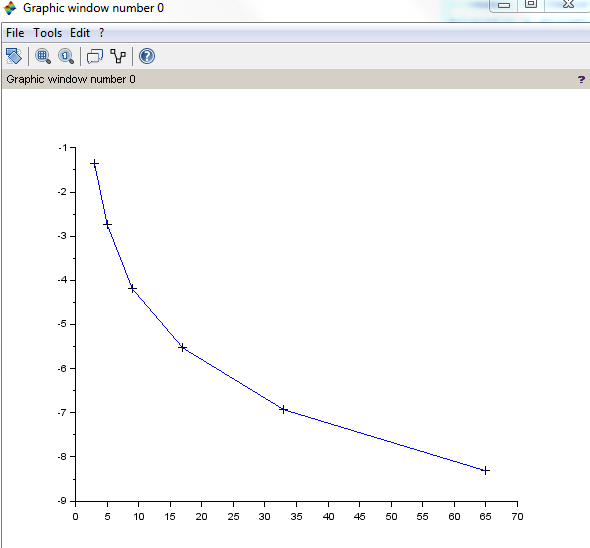The image size is (590, 548).
Task: Click y-axis label -4
Action: 62,280
